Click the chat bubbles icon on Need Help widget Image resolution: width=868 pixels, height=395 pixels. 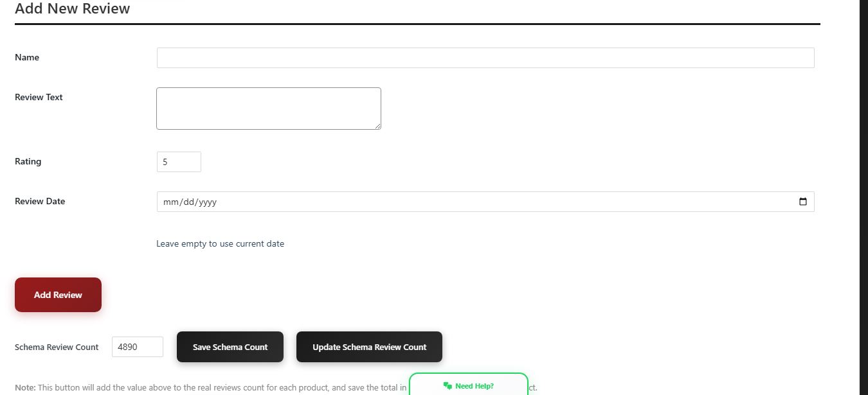coord(447,385)
